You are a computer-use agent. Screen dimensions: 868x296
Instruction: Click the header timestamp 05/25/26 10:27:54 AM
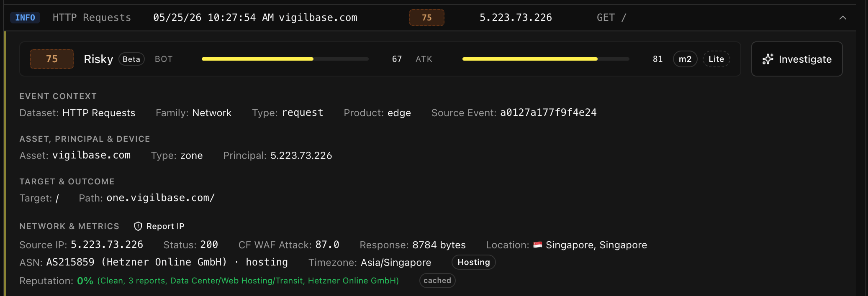tap(213, 18)
